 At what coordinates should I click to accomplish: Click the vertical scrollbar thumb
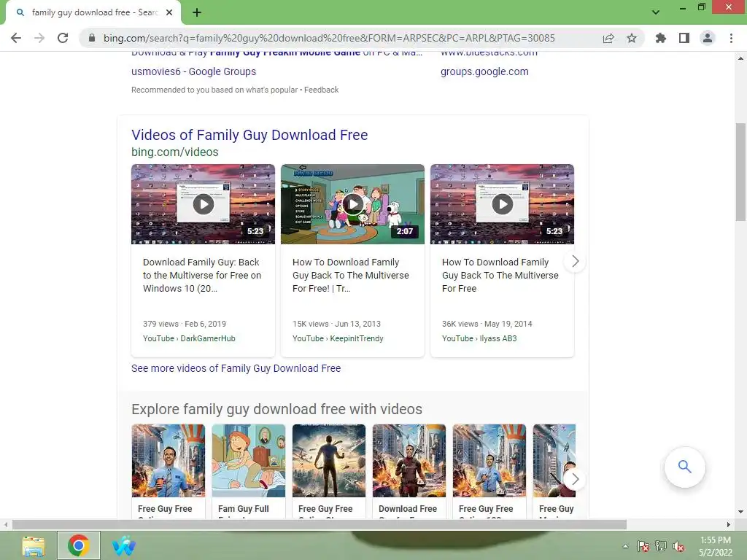(x=740, y=171)
